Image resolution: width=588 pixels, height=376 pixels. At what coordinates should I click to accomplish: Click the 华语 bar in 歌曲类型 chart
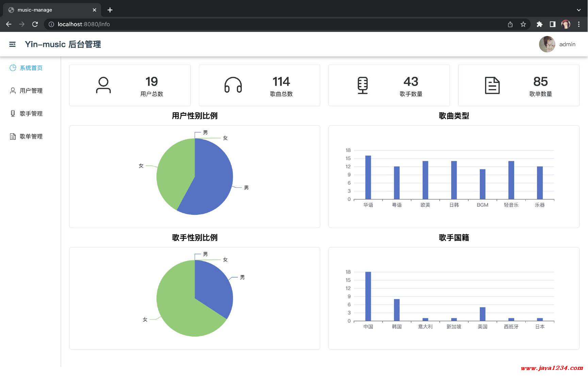pos(368,177)
